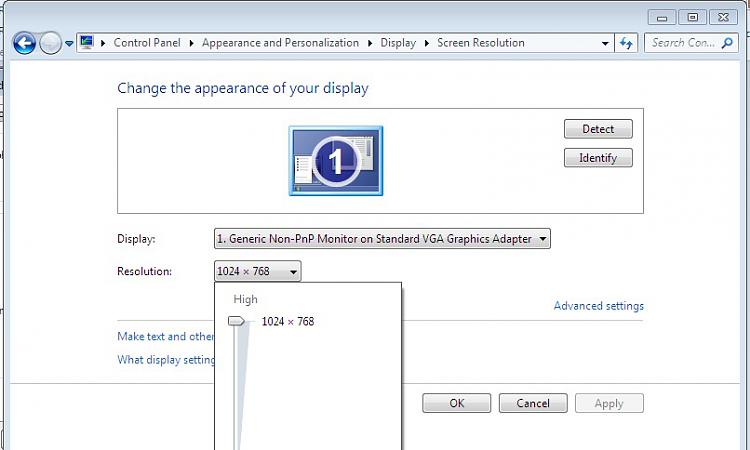Click the greyed Forward navigation arrow
750x450 pixels.
[x=50, y=44]
